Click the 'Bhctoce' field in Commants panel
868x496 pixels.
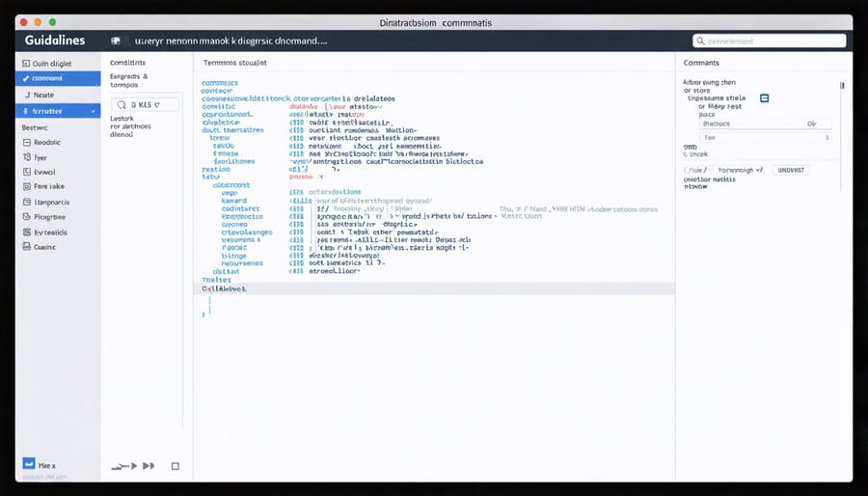click(x=765, y=124)
